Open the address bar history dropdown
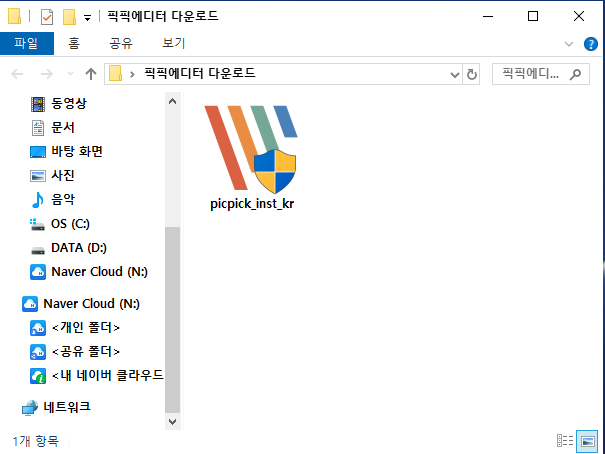The height and width of the screenshot is (454, 605). 455,74
